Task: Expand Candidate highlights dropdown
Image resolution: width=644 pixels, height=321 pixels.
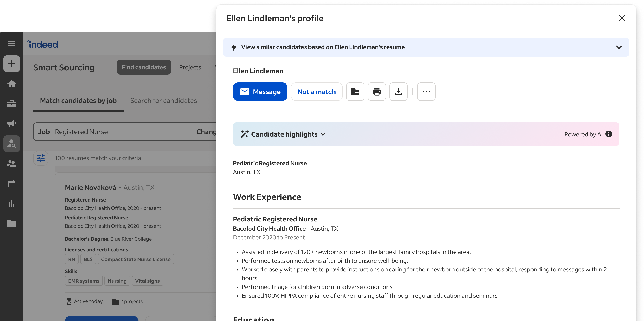Action: pos(323,134)
